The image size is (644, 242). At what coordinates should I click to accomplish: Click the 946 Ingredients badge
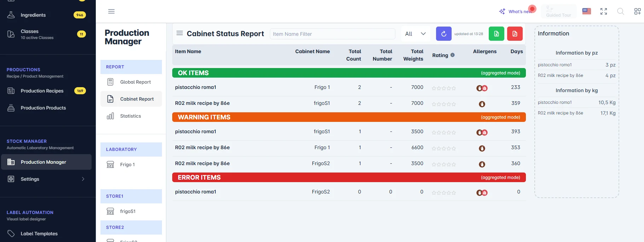(80, 15)
